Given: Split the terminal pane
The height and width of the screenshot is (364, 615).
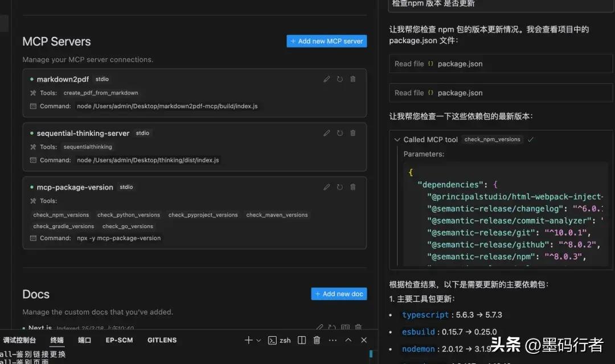Looking at the screenshot, I should coord(302,340).
